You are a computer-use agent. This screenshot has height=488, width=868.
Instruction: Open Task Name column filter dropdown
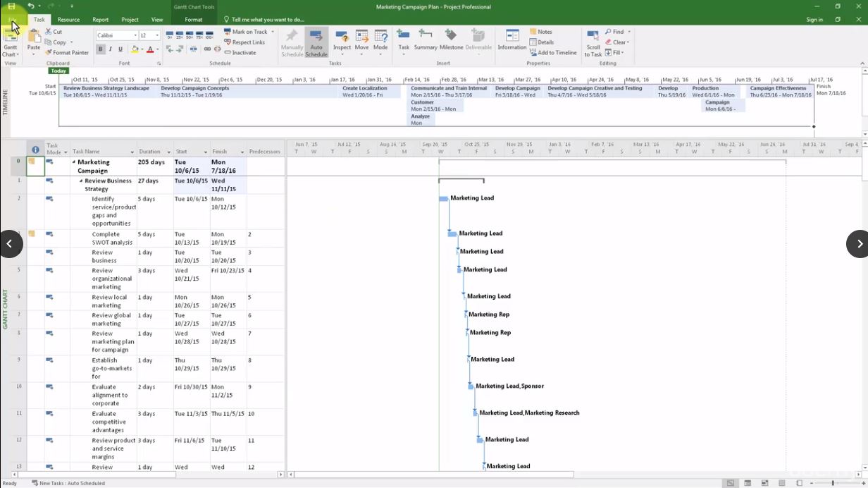(132, 152)
